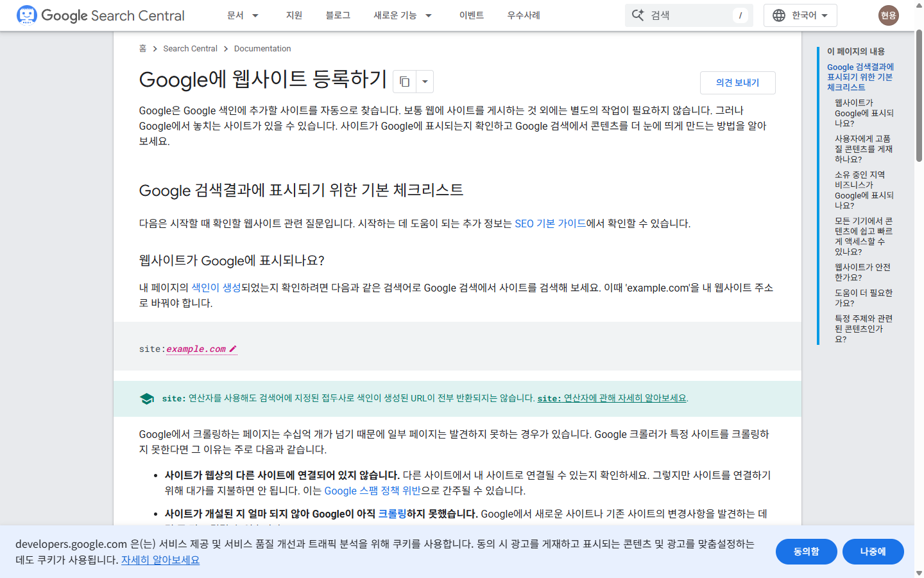
Task: Open the Google 스팸 정책 위반 link
Action: [373, 491]
